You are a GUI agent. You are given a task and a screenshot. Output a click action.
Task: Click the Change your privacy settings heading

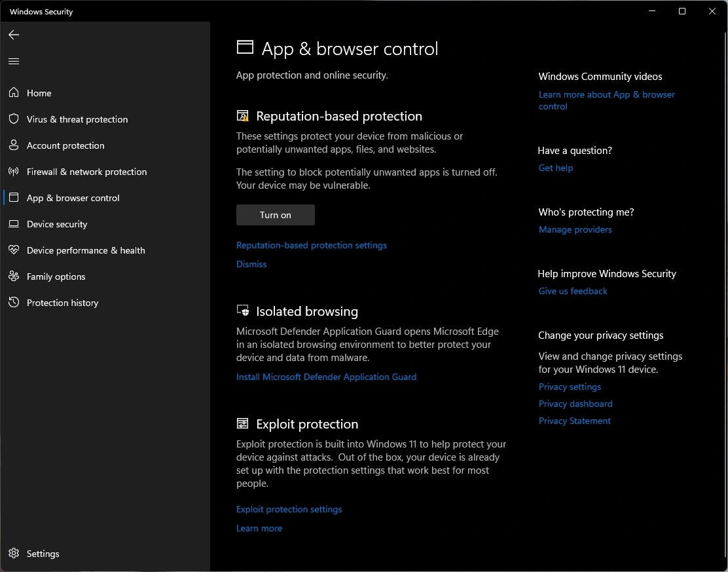click(600, 335)
